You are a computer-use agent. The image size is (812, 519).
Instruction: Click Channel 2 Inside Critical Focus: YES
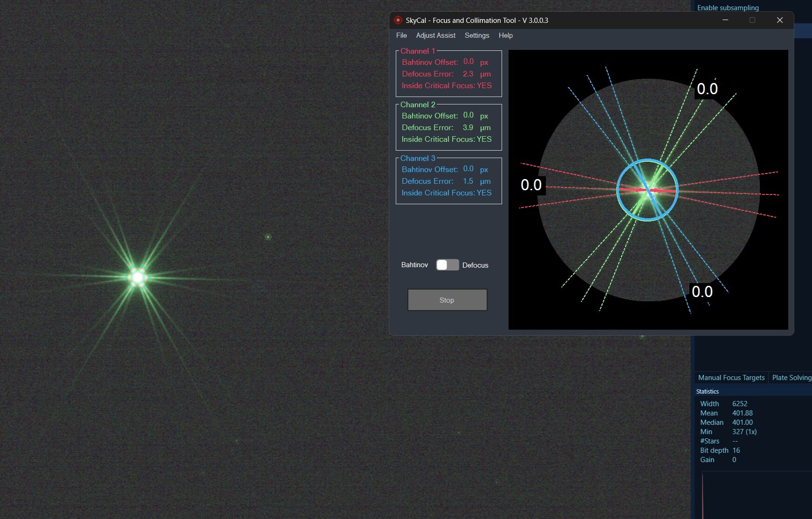447,139
